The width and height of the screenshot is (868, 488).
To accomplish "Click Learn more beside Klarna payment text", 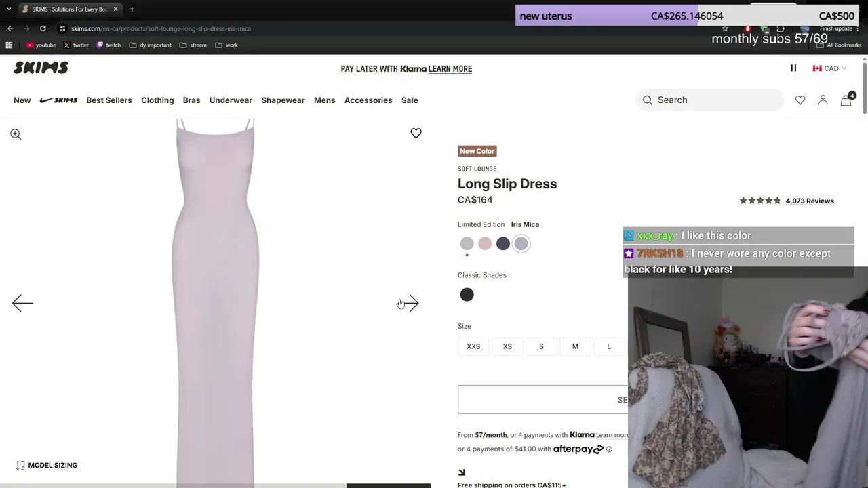I will coord(612,435).
